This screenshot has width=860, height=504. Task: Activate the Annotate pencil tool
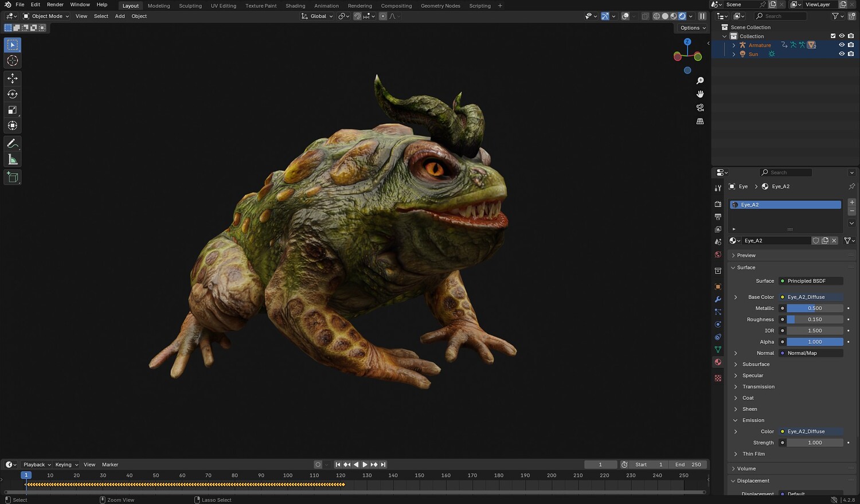13,144
